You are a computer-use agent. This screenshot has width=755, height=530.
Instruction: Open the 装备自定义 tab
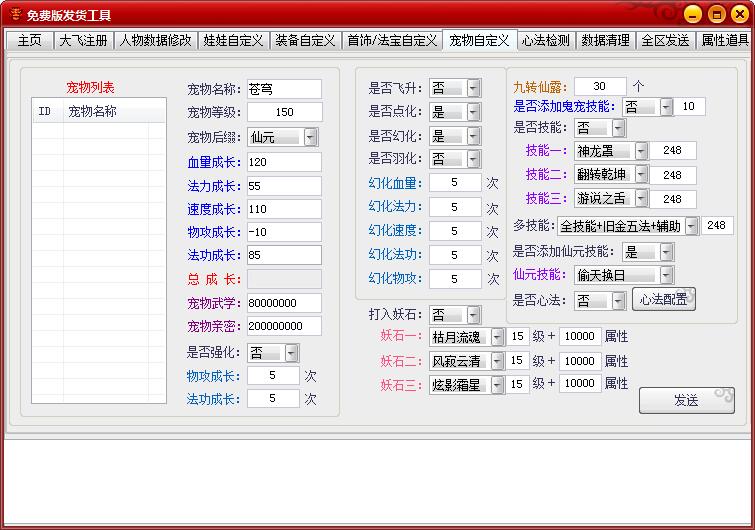click(305, 40)
